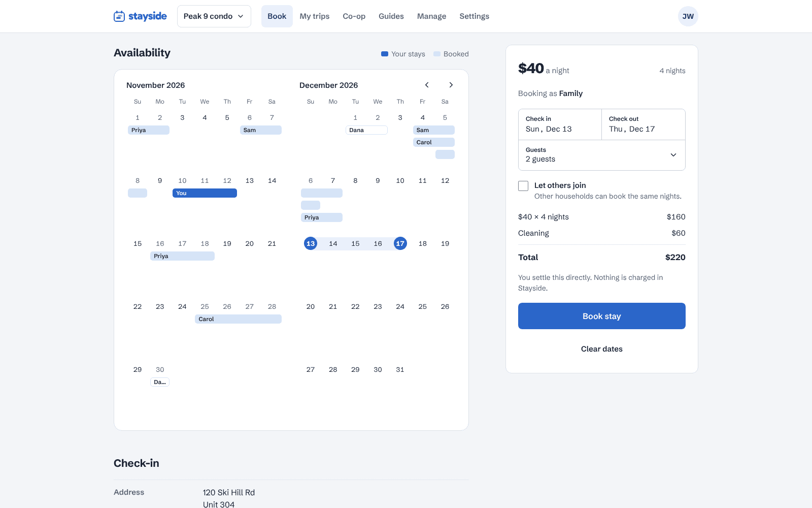
Task: Click the 'November 2026' month heading
Action: (x=156, y=85)
